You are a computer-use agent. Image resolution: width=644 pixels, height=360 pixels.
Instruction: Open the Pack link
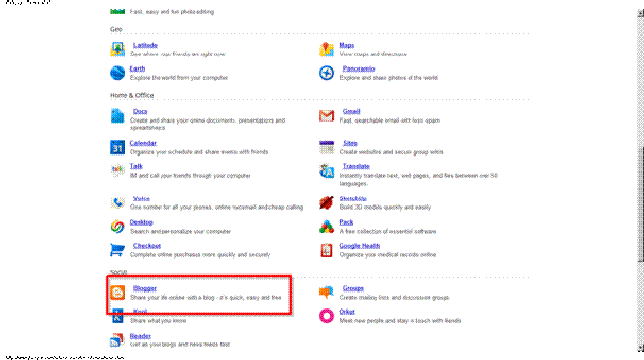(346, 222)
